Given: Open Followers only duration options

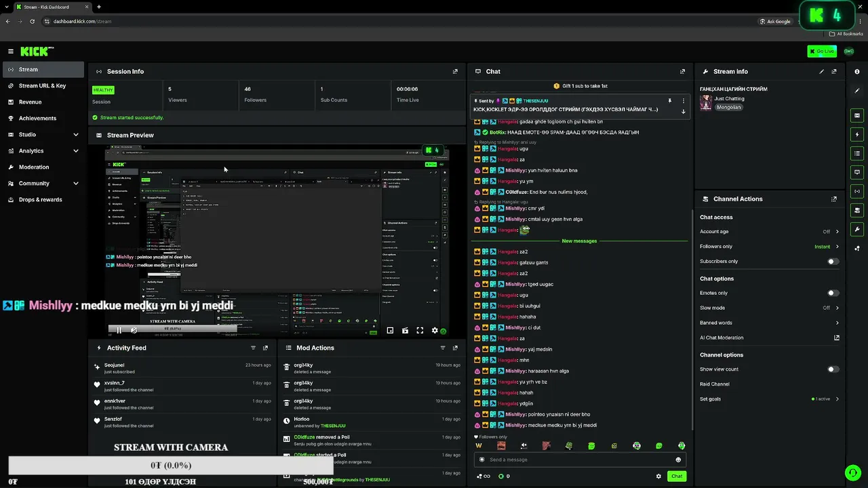Looking at the screenshot, I should (770, 247).
